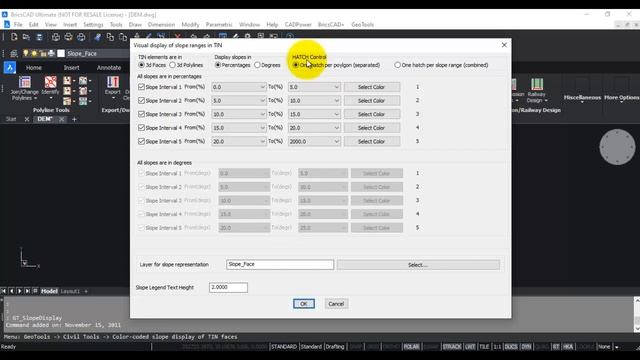Uncheck the Slope Interval 1 percentage checkbox
The height and width of the screenshot is (360, 640).
pos(141,87)
